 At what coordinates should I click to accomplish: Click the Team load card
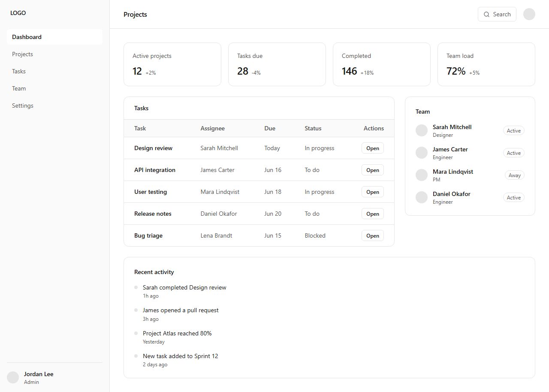point(486,64)
